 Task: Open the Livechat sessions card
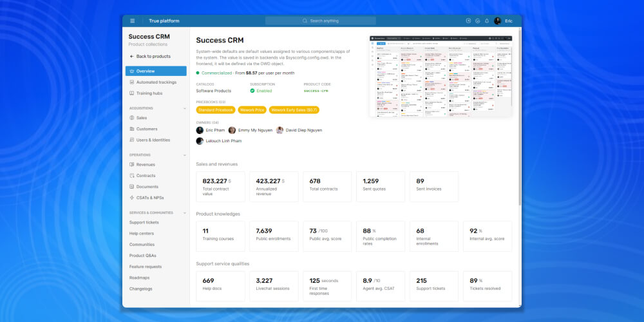(274, 287)
